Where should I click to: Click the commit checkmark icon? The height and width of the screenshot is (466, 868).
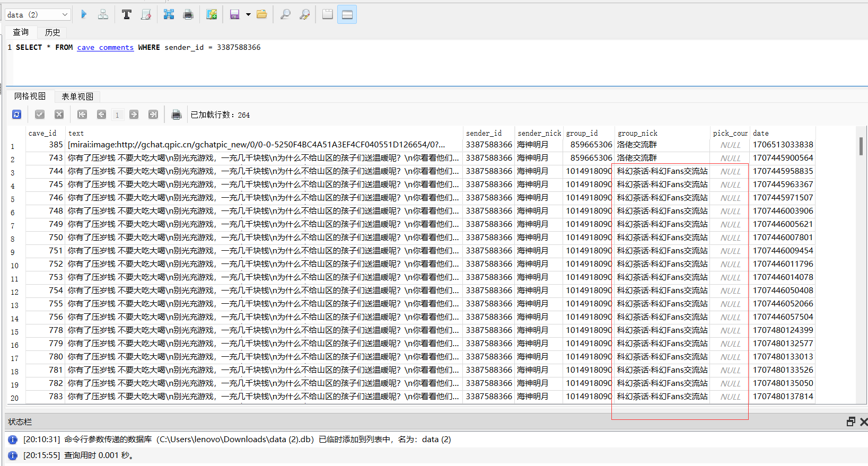[x=40, y=115]
